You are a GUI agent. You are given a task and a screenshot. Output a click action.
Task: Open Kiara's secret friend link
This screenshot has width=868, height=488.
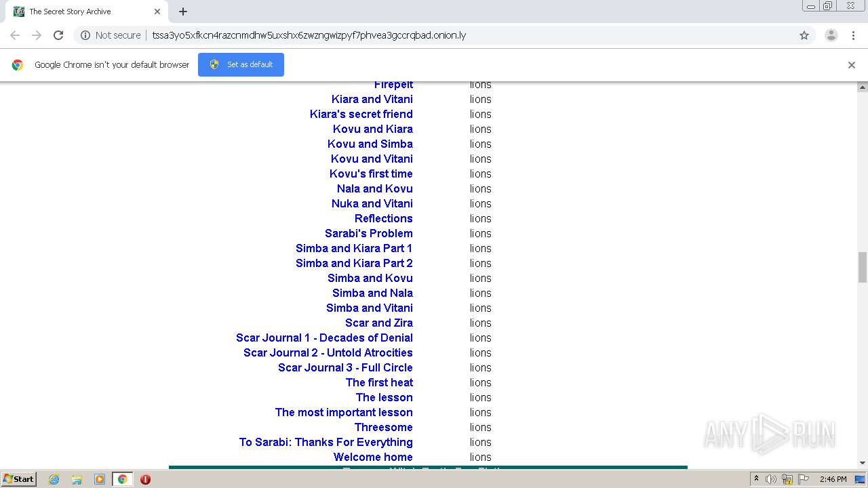point(361,114)
